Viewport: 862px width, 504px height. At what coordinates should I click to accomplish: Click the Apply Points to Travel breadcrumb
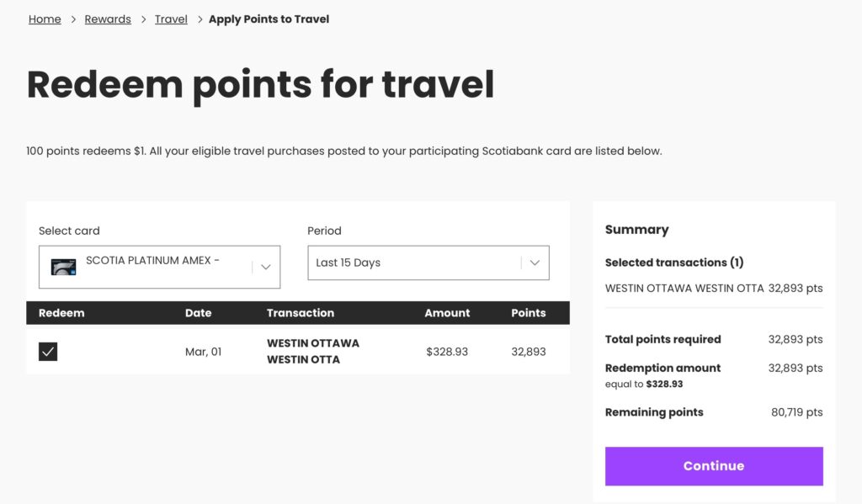[x=269, y=19]
